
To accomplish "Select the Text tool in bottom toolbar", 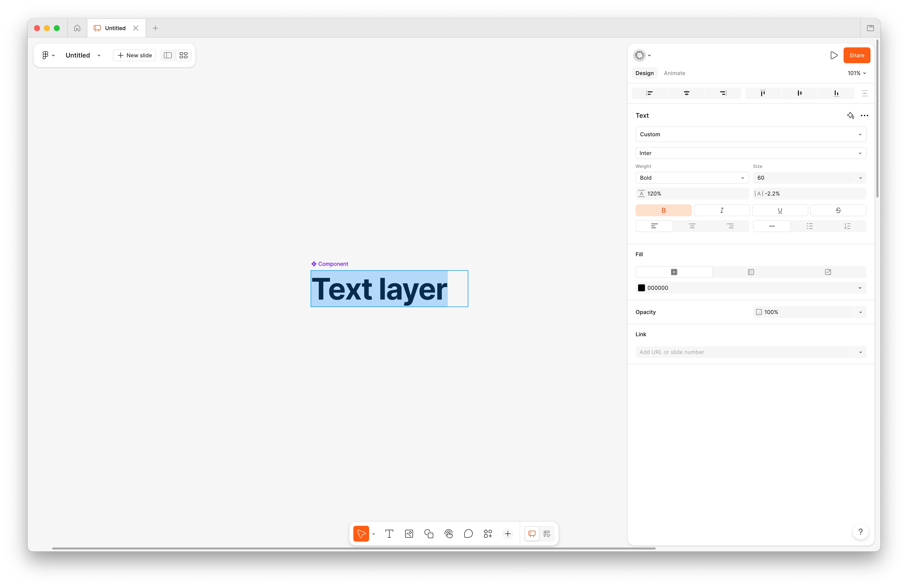I will click(389, 534).
